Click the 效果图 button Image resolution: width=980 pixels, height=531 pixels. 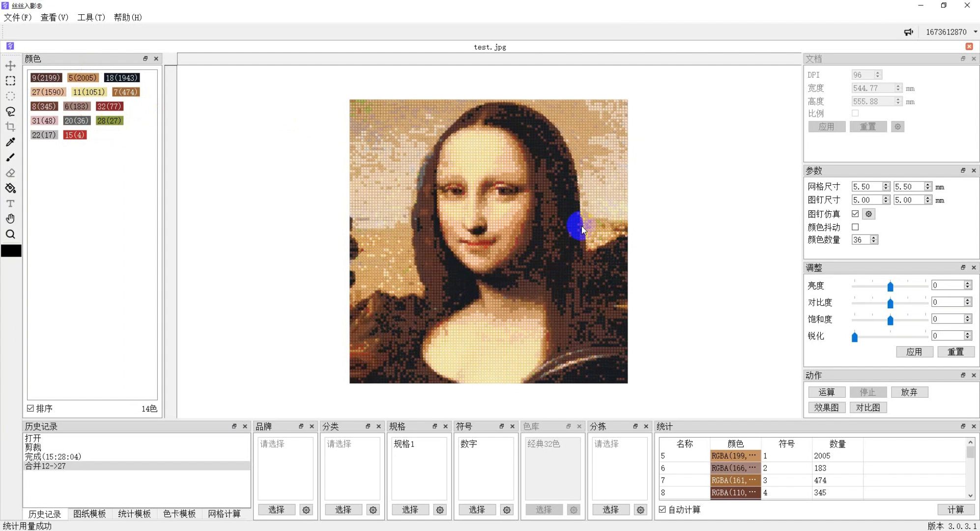[x=827, y=407]
